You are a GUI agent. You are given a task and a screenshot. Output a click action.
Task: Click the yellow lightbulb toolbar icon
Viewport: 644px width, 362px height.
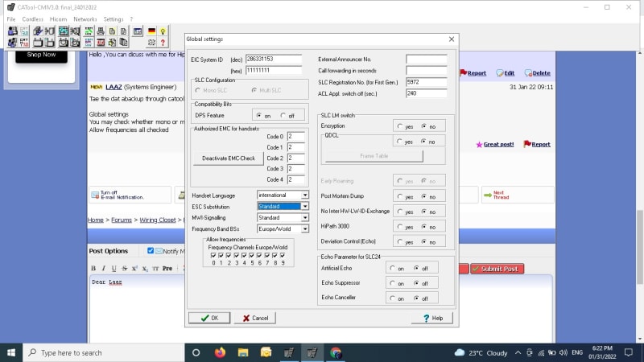coord(163,31)
